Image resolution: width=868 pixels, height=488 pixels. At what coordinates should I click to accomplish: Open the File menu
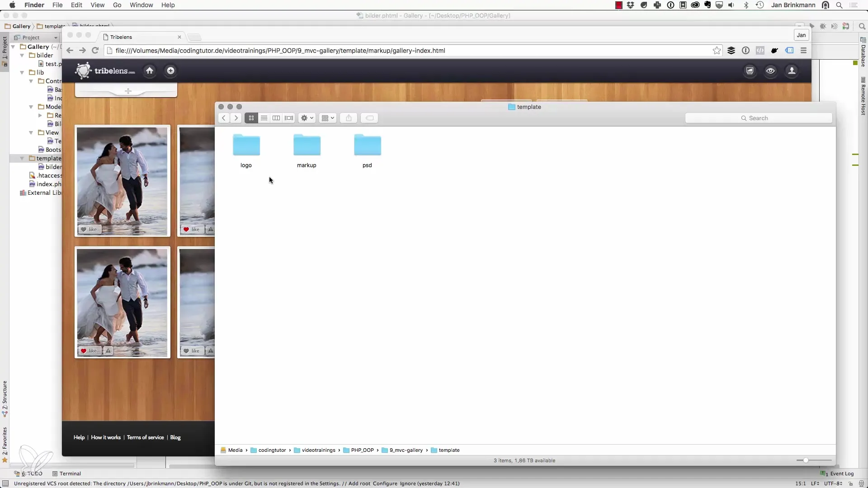(x=57, y=5)
